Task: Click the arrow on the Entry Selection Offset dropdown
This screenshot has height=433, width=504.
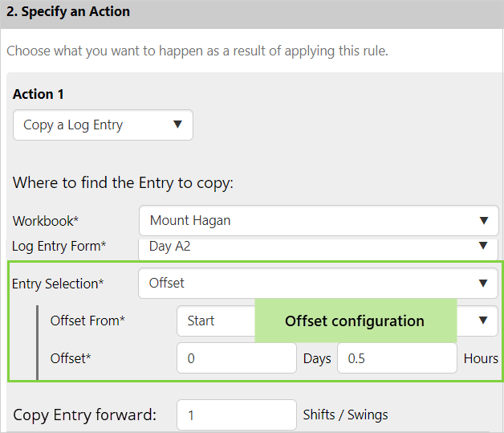Action: 483,283
